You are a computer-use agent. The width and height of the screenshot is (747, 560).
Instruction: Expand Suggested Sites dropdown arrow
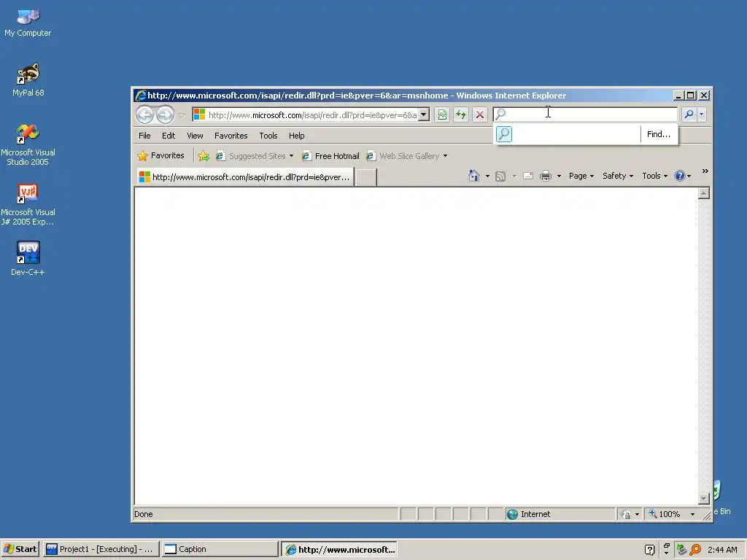point(291,156)
